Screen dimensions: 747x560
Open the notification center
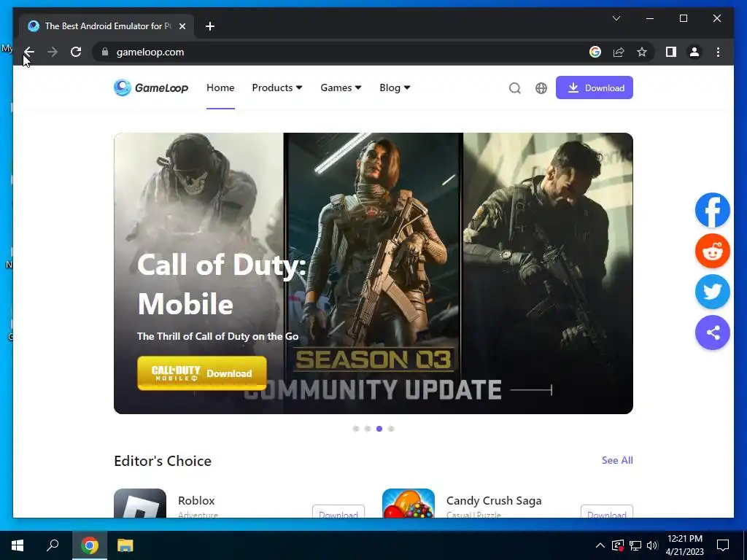723,545
